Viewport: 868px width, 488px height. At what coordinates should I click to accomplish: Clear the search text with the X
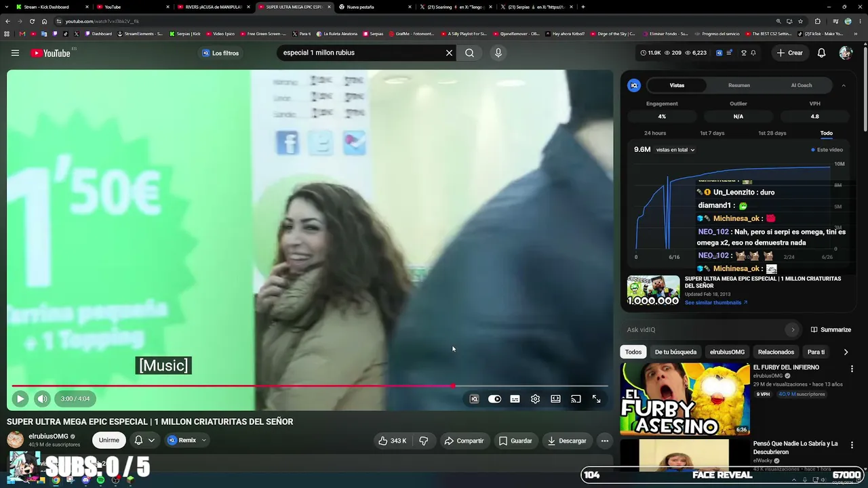[x=449, y=53]
